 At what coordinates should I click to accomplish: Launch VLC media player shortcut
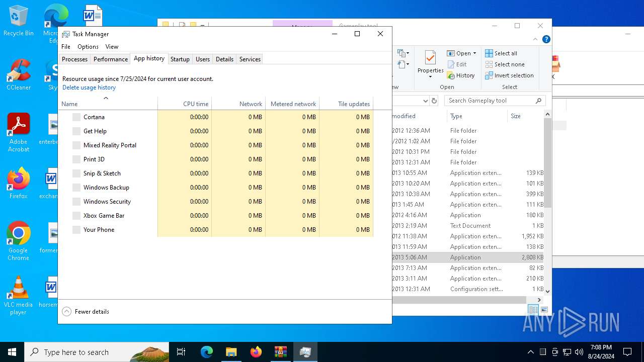pos(18,296)
